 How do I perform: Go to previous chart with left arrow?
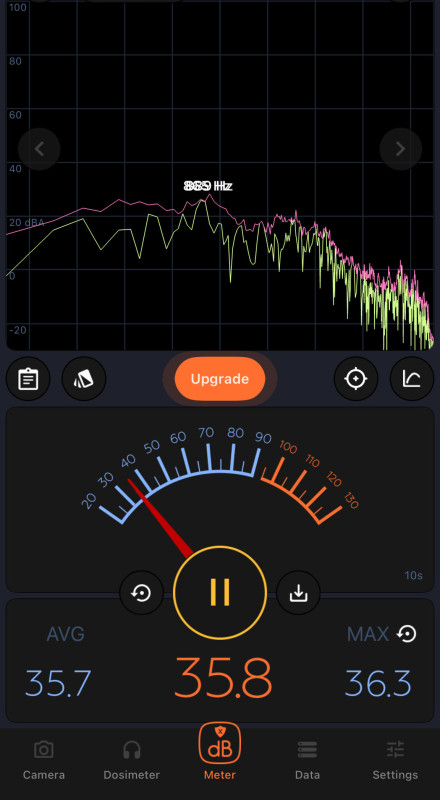point(39,149)
